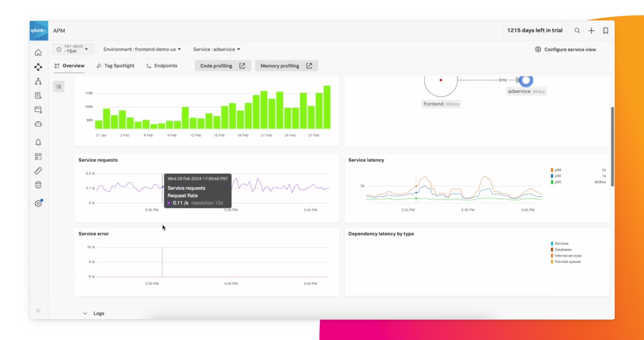Open the Environment frontend-demo-us dropdown
This screenshot has height=340, width=644.
(141, 49)
